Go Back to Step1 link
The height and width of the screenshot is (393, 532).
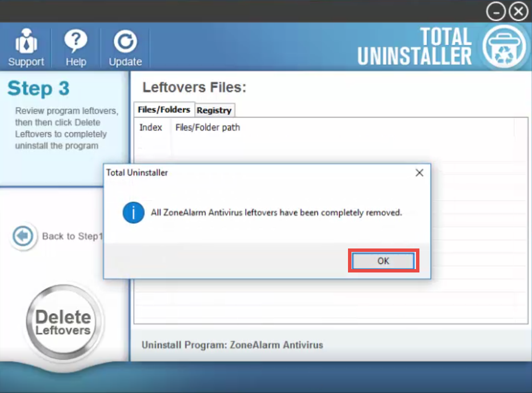[x=72, y=236]
